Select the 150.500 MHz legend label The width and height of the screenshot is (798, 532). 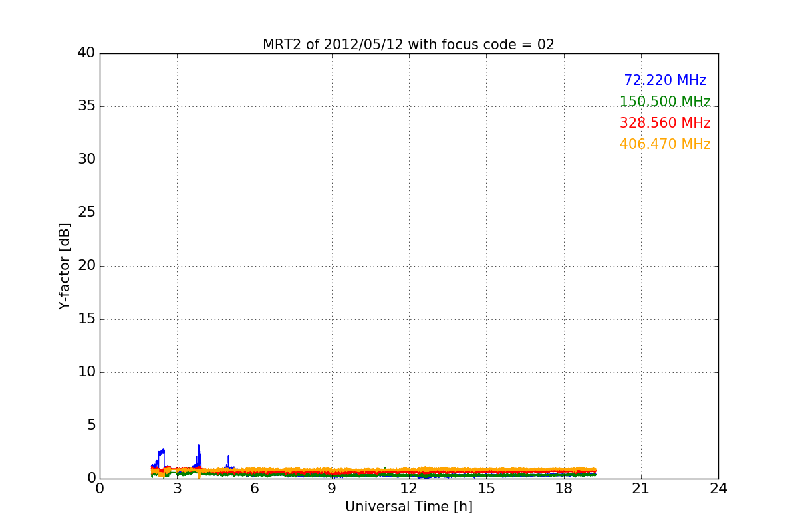[x=665, y=102]
